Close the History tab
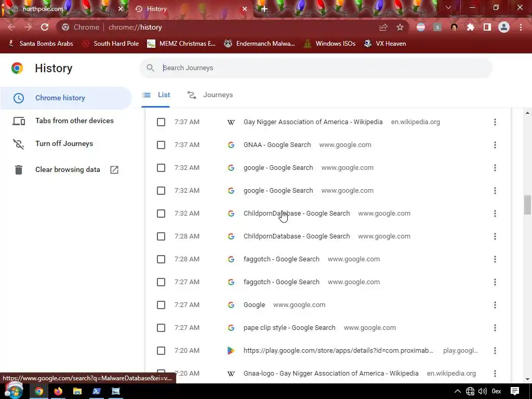Image resolution: width=532 pixels, height=399 pixels. coord(245,9)
